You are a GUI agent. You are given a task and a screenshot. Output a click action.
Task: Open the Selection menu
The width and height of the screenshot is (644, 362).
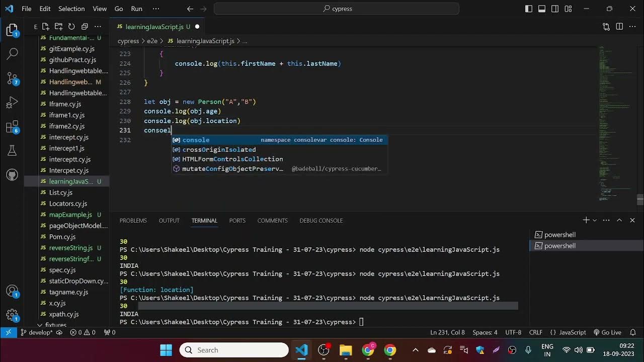click(x=71, y=9)
